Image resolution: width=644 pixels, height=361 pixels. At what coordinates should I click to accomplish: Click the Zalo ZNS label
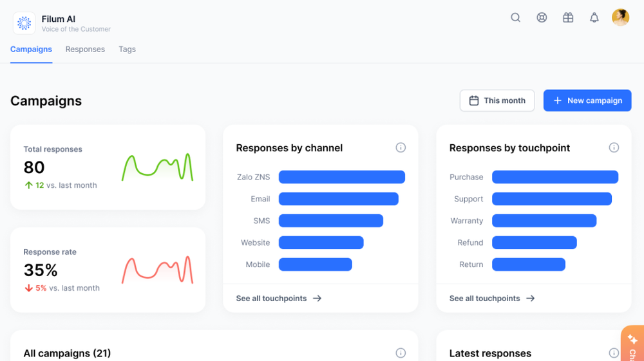[253, 177]
